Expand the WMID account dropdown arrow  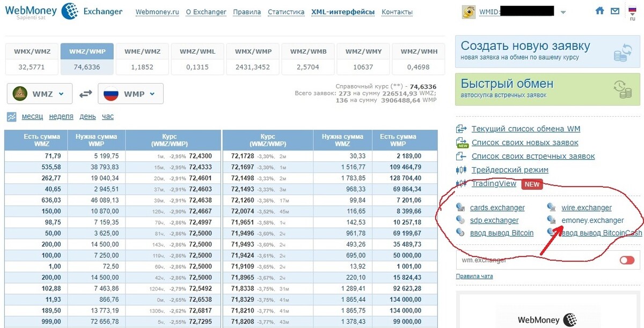coord(563,12)
